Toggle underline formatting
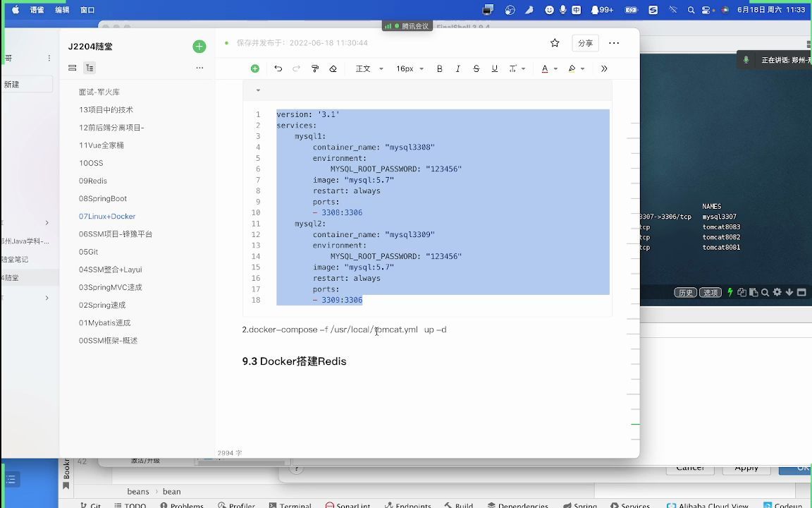The width and height of the screenshot is (812, 508). 494,68
